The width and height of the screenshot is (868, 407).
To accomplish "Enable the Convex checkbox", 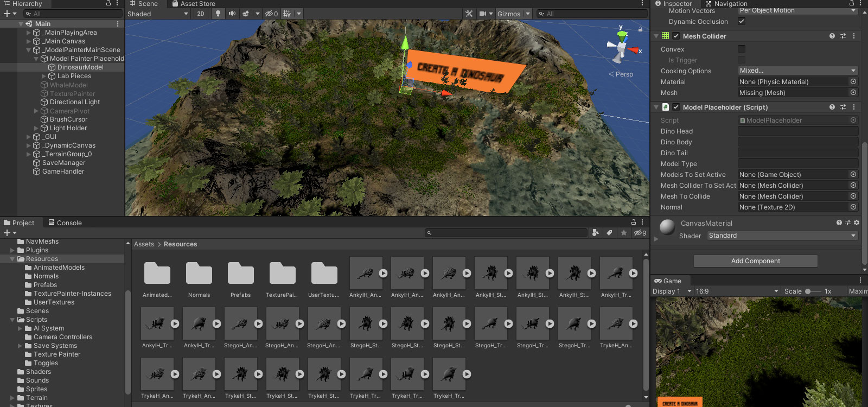I will pyautogui.click(x=742, y=49).
